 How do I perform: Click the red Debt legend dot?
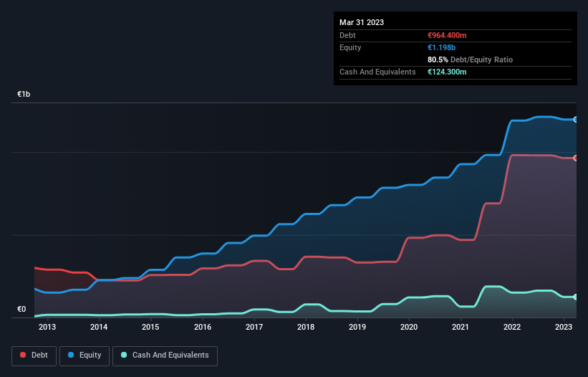tap(23, 355)
